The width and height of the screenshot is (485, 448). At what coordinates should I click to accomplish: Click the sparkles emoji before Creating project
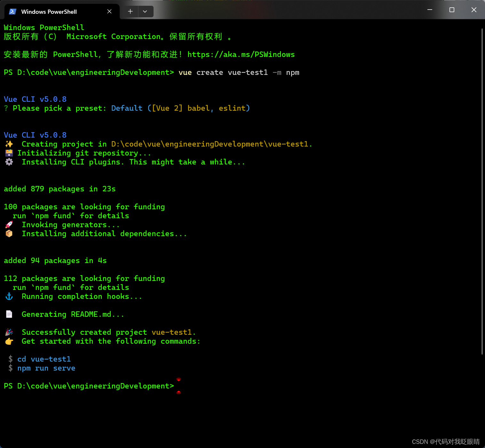click(9, 144)
